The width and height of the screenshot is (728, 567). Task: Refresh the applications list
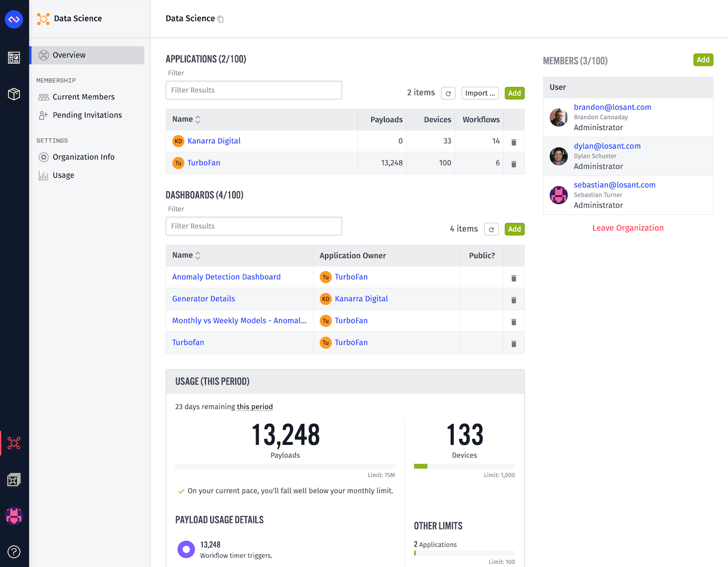click(448, 93)
